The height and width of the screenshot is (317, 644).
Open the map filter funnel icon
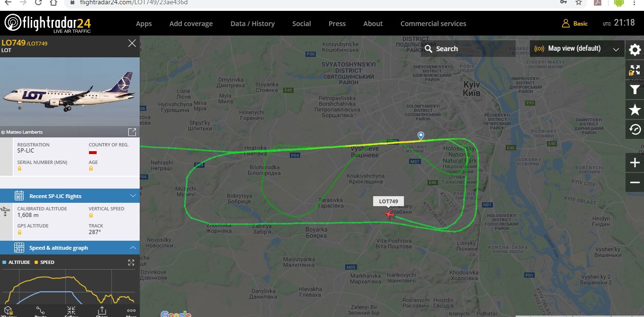(635, 89)
